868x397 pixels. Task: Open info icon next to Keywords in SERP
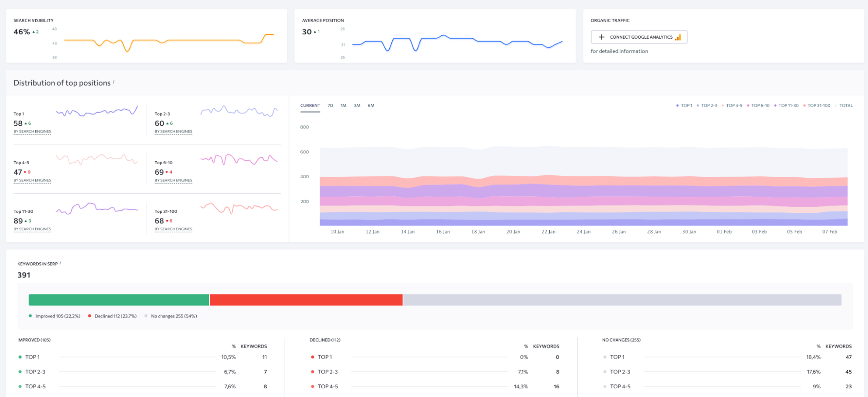(60, 262)
